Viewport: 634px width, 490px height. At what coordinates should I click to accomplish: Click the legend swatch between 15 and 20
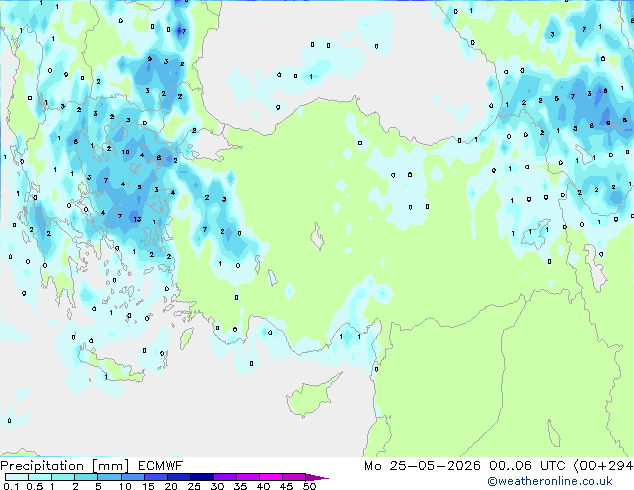pos(155,477)
